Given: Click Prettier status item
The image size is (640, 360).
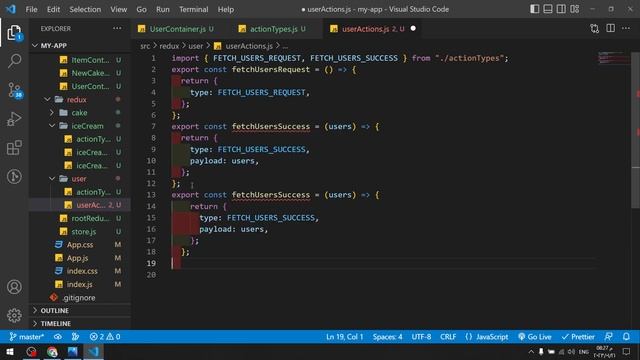Looking at the screenshot, I should click(x=578, y=337).
